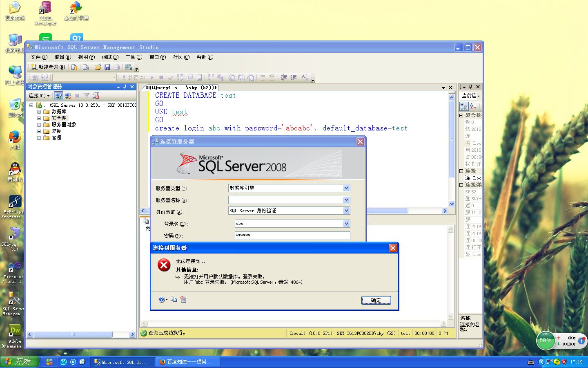Click 确定 button in the error dialog
This screenshot has width=588, height=368.
[376, 300]
